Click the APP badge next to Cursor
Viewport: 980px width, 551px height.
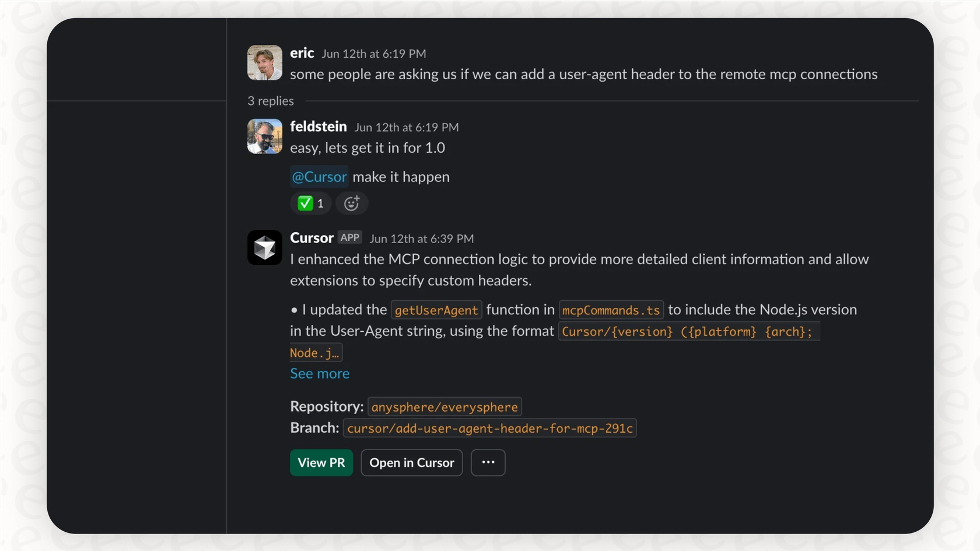[349, 237]
